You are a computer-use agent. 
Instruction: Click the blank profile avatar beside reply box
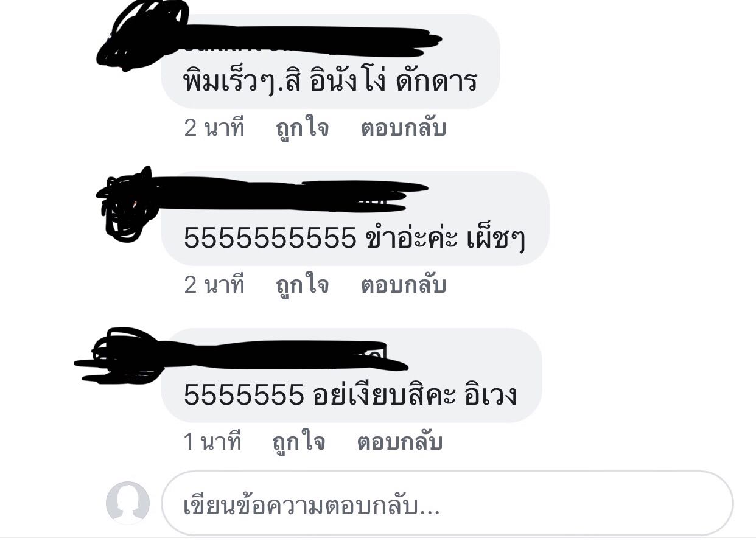coord(128,503)
